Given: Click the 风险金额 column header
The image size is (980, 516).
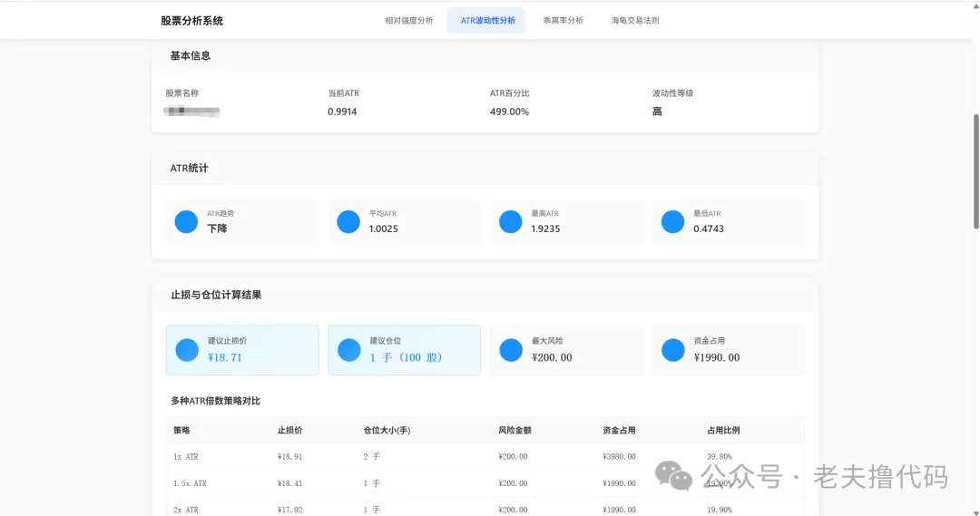Looking at the screenshot, I should point(514,430).
